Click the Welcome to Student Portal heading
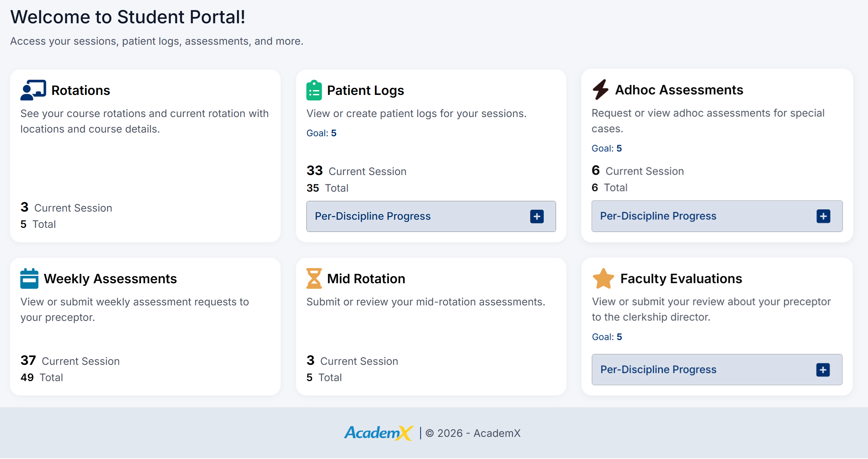The width and height of the screenshot is (868, 459). coord(128,17)
